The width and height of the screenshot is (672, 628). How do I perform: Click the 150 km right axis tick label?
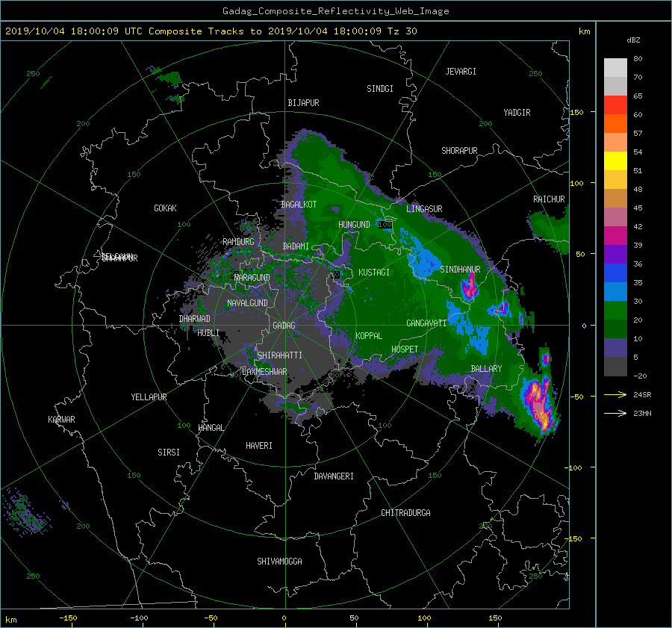pyautogui.click(x=576, y=112)
